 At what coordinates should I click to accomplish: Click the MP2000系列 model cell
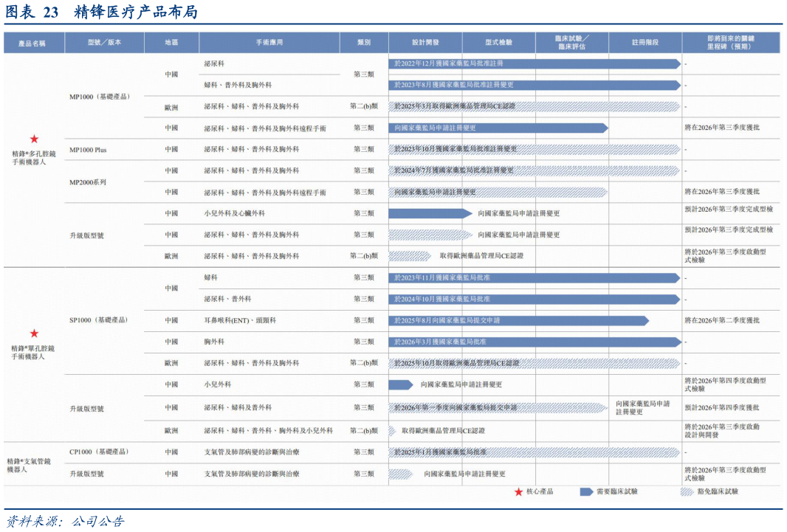pos(88,182)
